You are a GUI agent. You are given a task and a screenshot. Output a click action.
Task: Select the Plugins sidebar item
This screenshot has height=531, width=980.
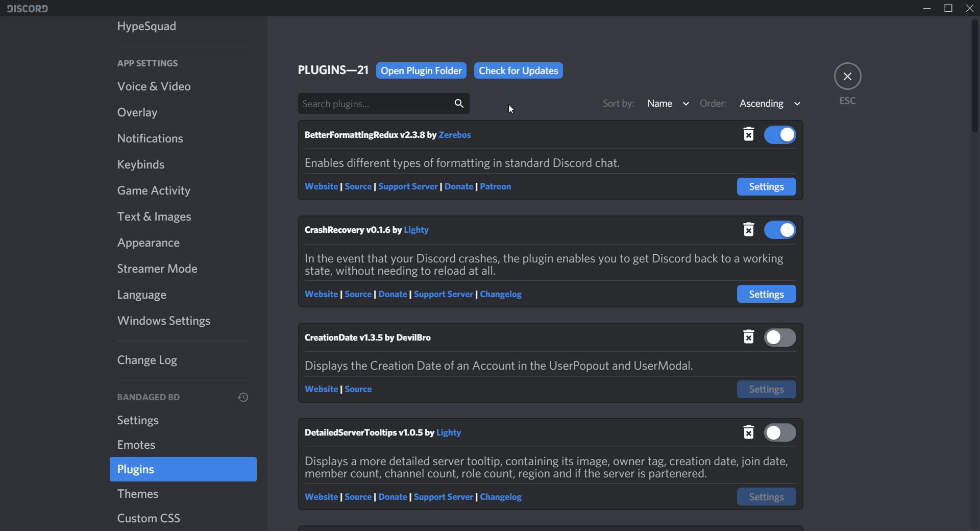(x=183, y=469)
